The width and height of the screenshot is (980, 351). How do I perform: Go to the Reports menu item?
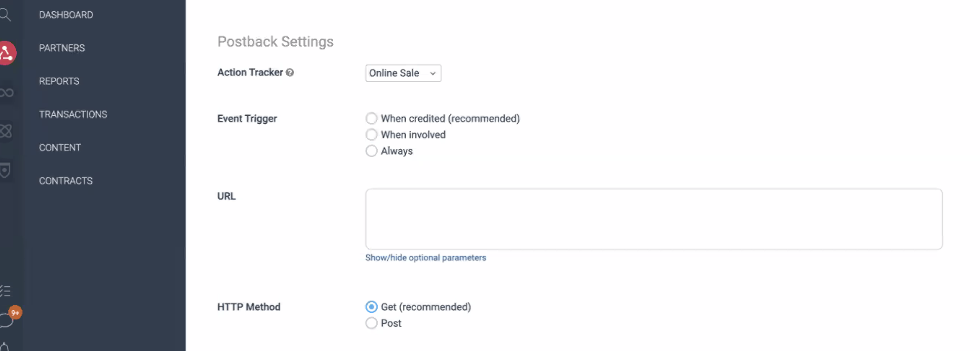point(59,81)
